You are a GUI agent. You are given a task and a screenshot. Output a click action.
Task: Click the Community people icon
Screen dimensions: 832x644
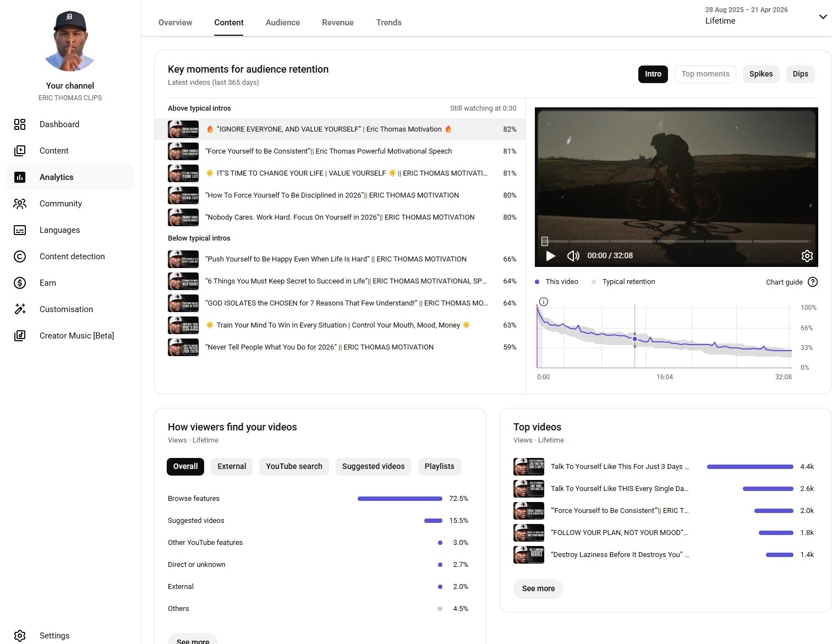coord(20,204)
